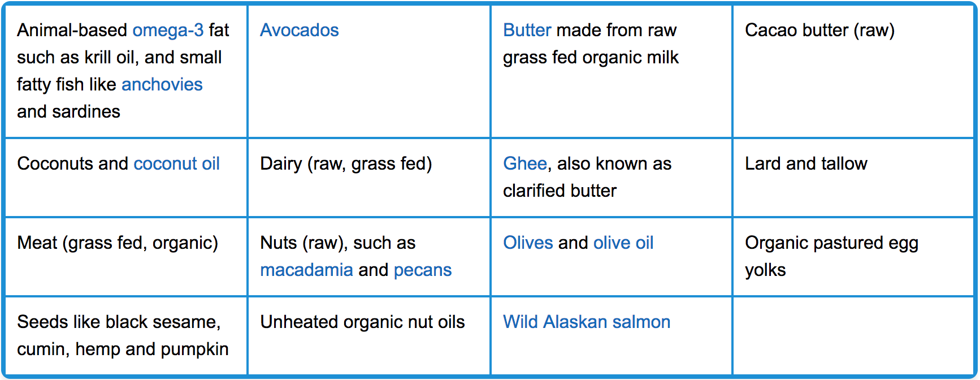Select the Seeds like black sesame cell
The height and width of the screenshot is (380, 980).
pos(126,335)
